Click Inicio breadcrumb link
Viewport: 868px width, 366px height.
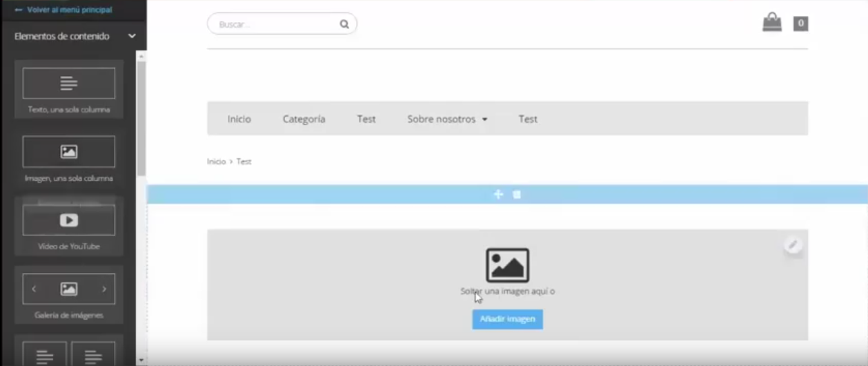[216, 162]
